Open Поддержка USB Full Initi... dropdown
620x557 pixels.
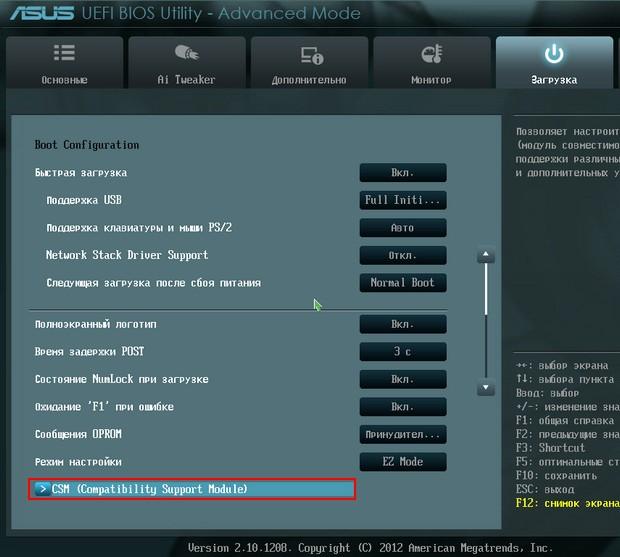point(403,200)
